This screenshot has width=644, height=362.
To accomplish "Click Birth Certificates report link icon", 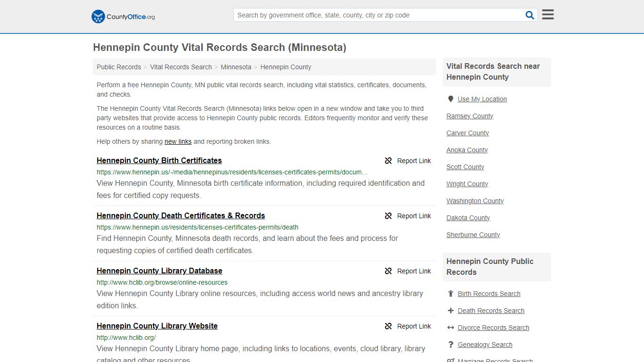I will (388, 161).
